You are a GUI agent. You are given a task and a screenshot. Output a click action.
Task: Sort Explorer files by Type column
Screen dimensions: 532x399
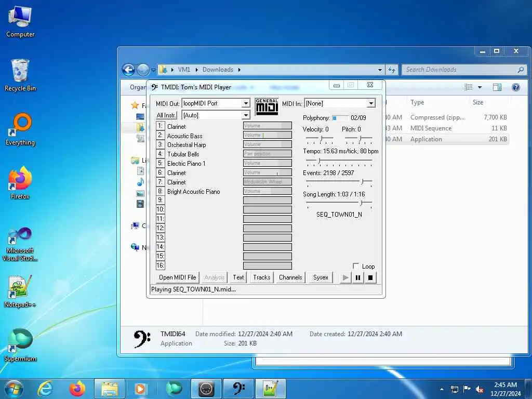pyautogui.click(x=417, y=102)
